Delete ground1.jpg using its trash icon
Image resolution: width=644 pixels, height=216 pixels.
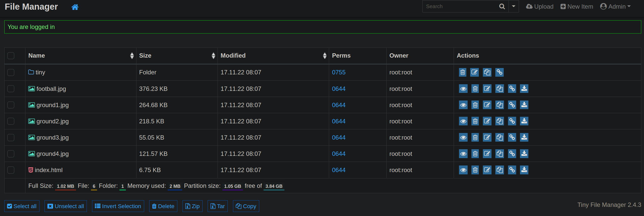(475, 105)
